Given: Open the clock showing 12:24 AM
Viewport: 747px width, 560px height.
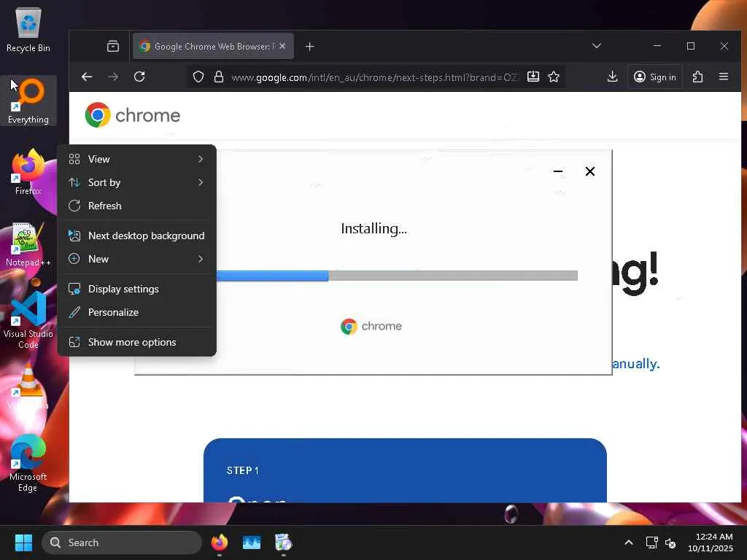Looking at the screenshot, I should (710, 542).
